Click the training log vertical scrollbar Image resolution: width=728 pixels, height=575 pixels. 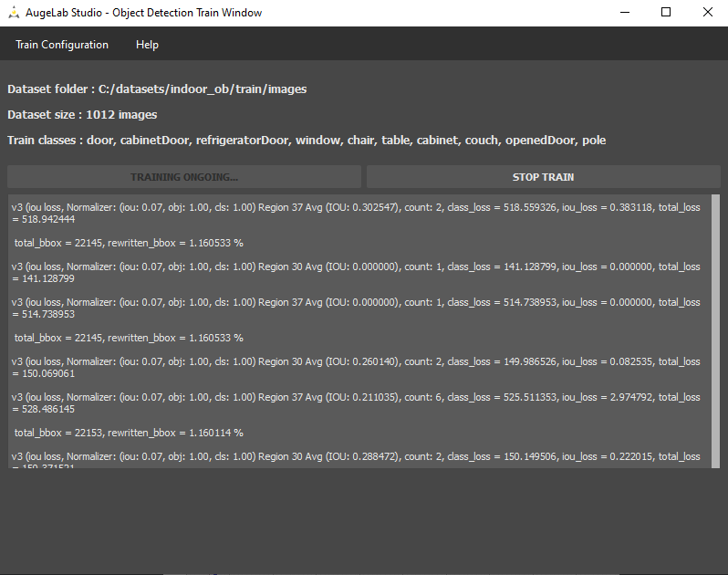[x=715, y=329]
